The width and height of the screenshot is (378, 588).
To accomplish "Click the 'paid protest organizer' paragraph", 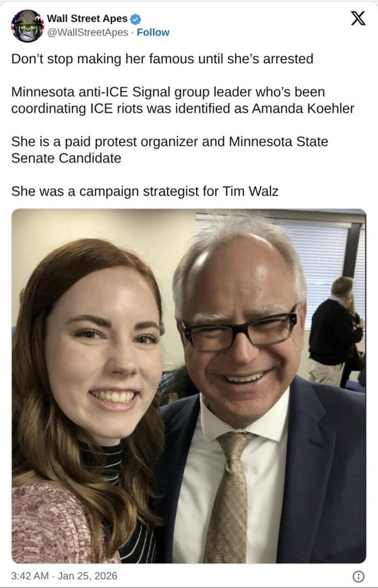I will click(169, 150).
